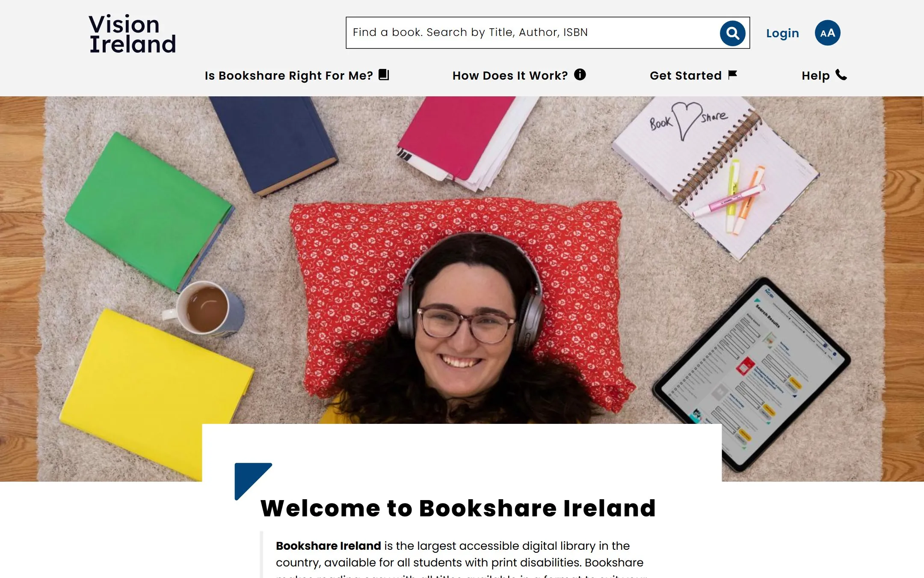Screen dimensions: 924x578
Task: Click the Welcome to Bookshare Ireland heading
Action: point(458,508)
